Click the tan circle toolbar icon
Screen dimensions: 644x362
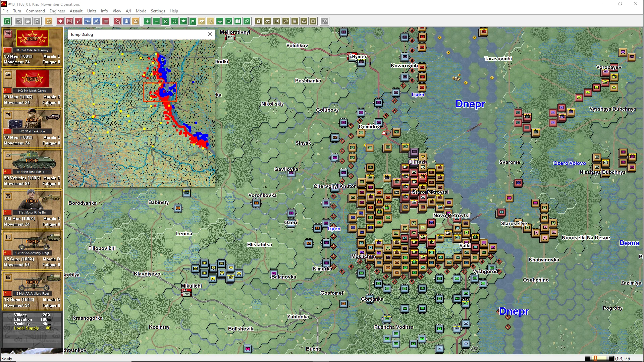(211, 21)
